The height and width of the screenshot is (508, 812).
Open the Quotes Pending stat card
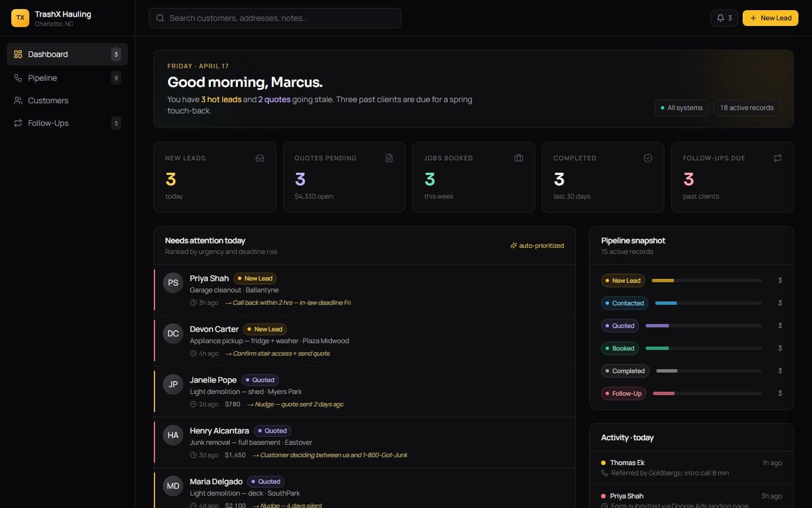tap(344, 177)
